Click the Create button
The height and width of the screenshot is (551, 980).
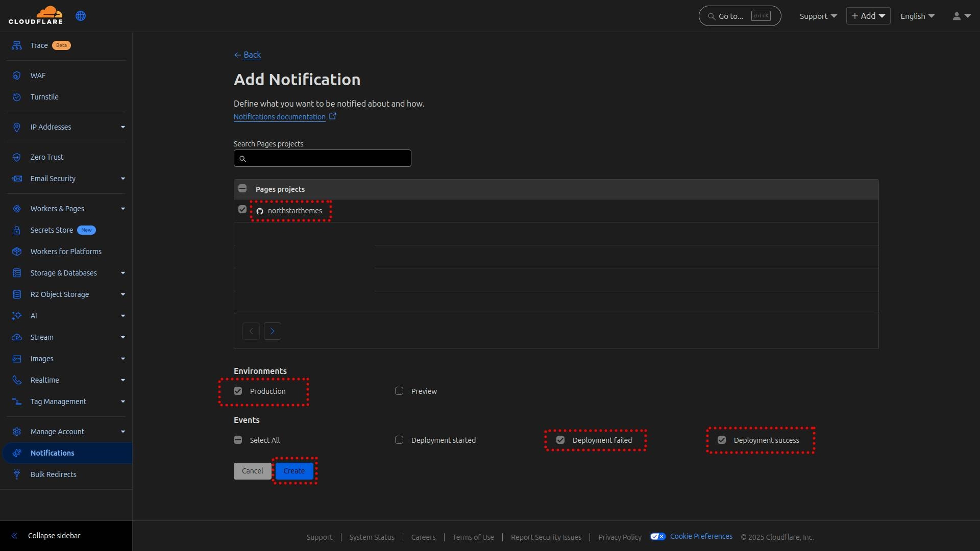[x=294, y=471]
